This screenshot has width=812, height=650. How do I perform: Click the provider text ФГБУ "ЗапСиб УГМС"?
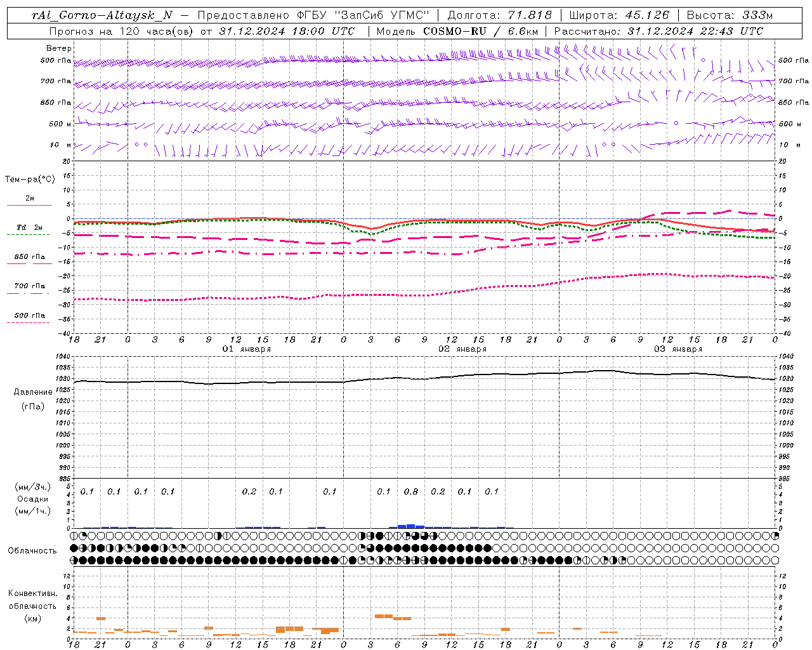click(x=363, y=15)
